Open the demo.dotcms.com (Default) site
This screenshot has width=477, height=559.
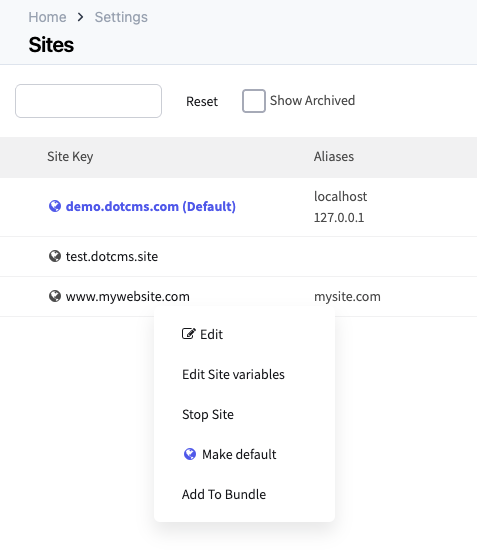pyautogui.click(x=151, y=206)
